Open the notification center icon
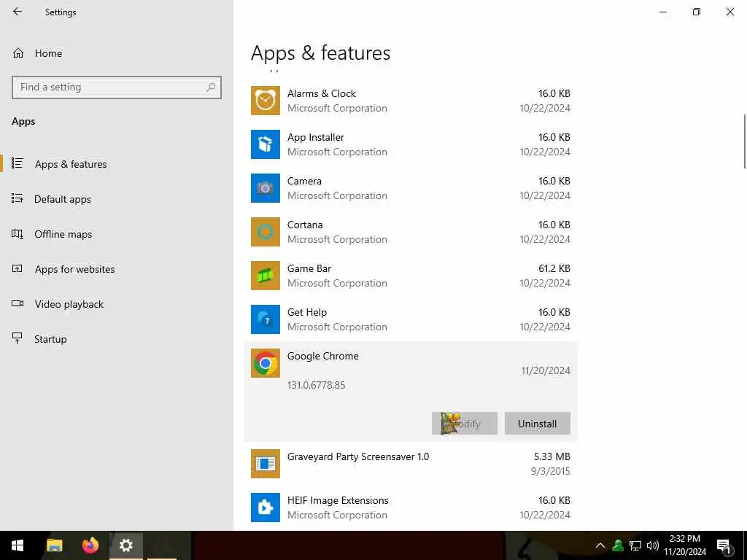 point(724,546)
